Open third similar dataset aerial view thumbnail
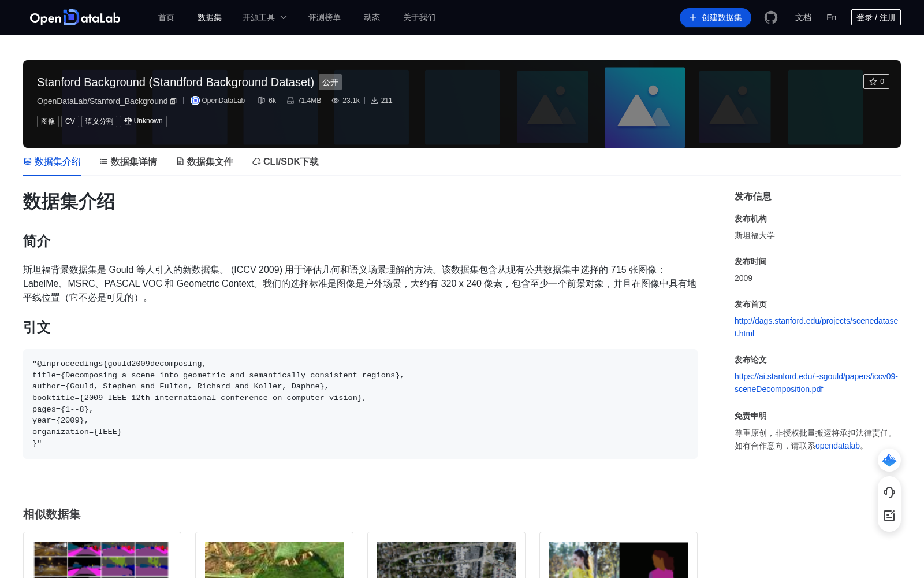Image resolution: width=924 pixels, height=578 pixels. click(x=446, y=560)
